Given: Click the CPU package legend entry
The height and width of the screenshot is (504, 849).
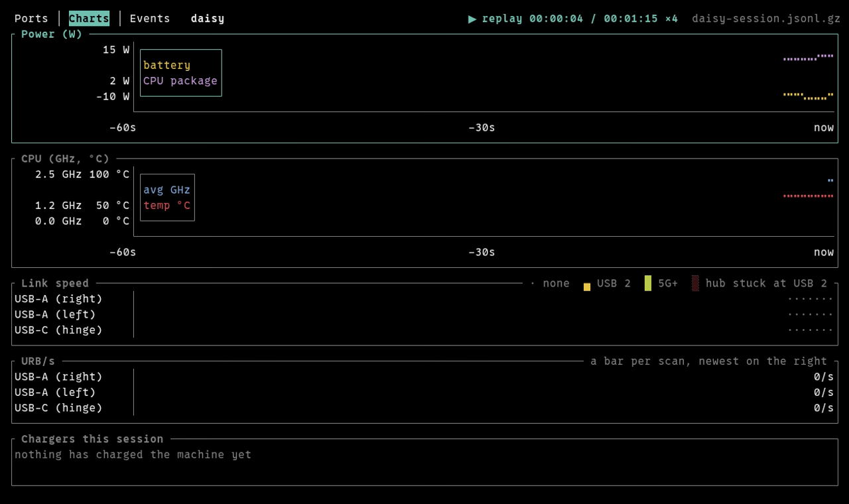Looking at the screenshot, I should (180, 81).
